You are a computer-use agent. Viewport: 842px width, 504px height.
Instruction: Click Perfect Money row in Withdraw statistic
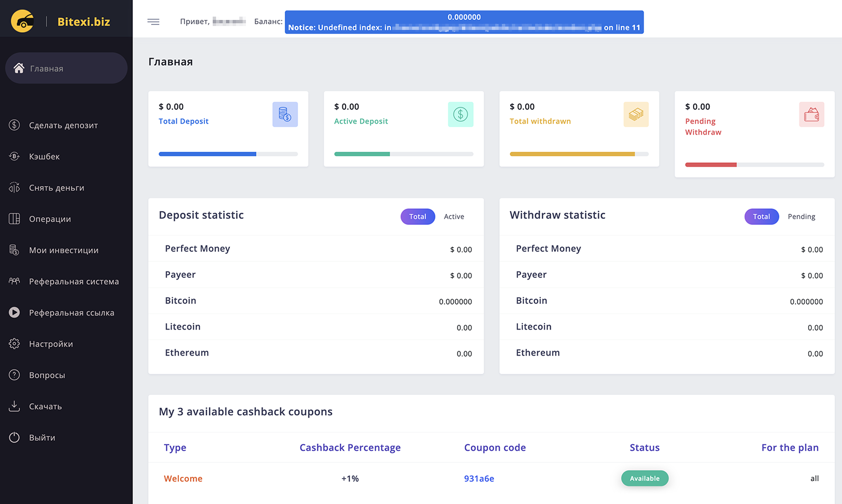(667, 249)
